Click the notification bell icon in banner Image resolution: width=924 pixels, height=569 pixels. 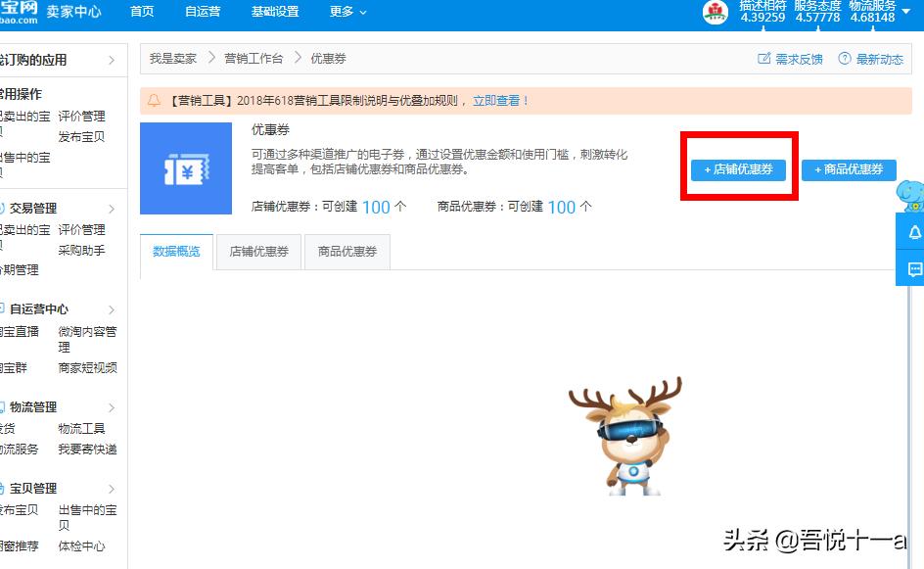(154, 100)
